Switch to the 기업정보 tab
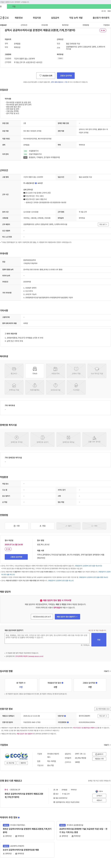 (106, 25)
